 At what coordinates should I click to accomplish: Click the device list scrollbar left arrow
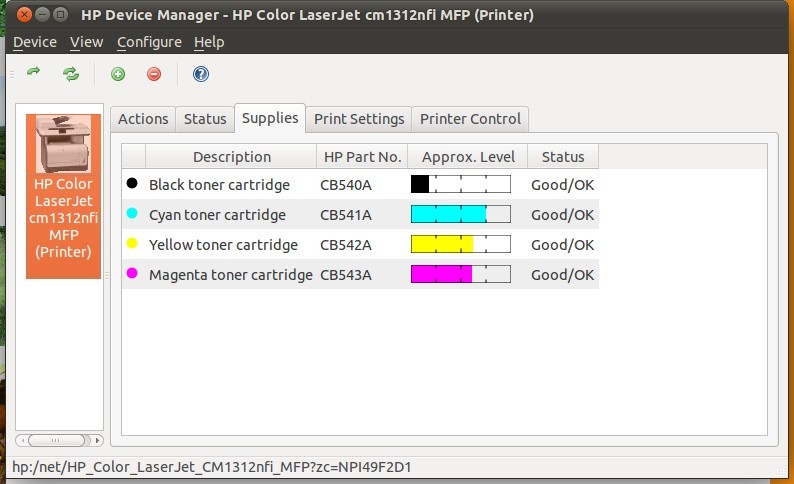[x=22, y=440]
